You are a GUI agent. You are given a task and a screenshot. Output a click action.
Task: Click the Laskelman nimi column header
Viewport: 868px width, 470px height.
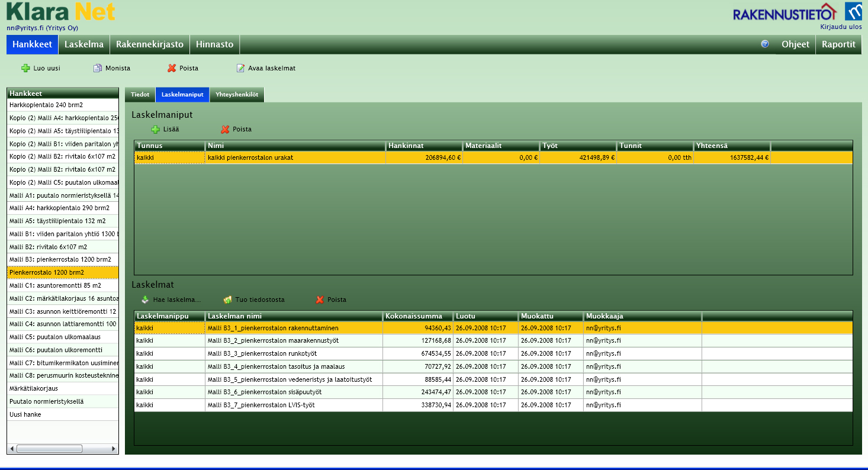click(x=294, y=316)
